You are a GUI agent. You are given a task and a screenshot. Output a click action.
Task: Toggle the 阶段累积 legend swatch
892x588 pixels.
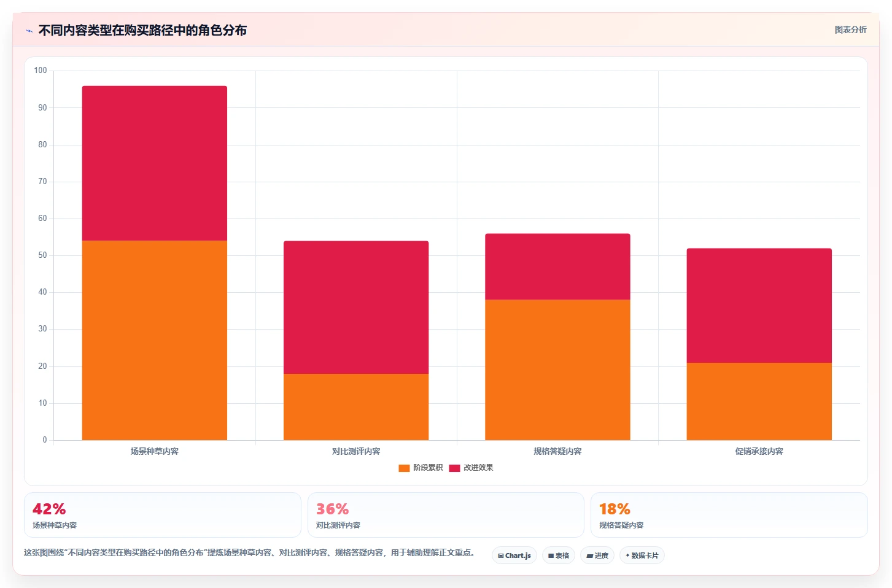404,468
